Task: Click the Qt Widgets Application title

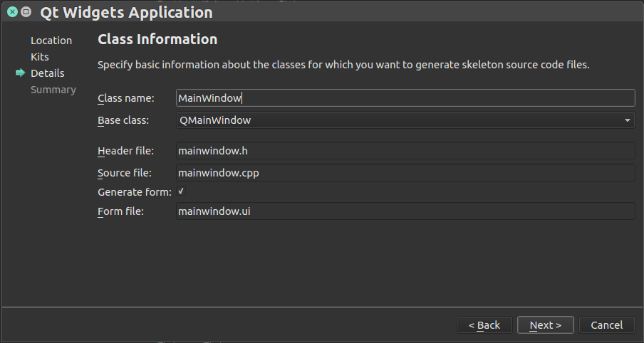Action: 127,12
